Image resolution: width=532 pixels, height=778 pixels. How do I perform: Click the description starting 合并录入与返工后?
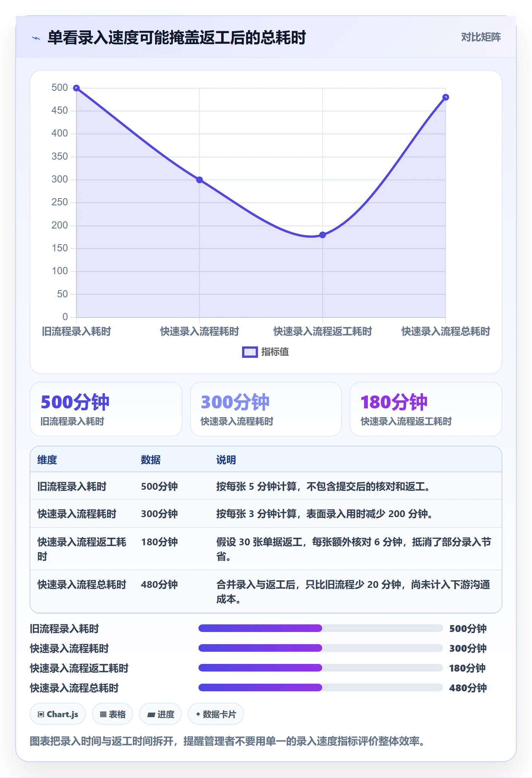tap(353, 592)
